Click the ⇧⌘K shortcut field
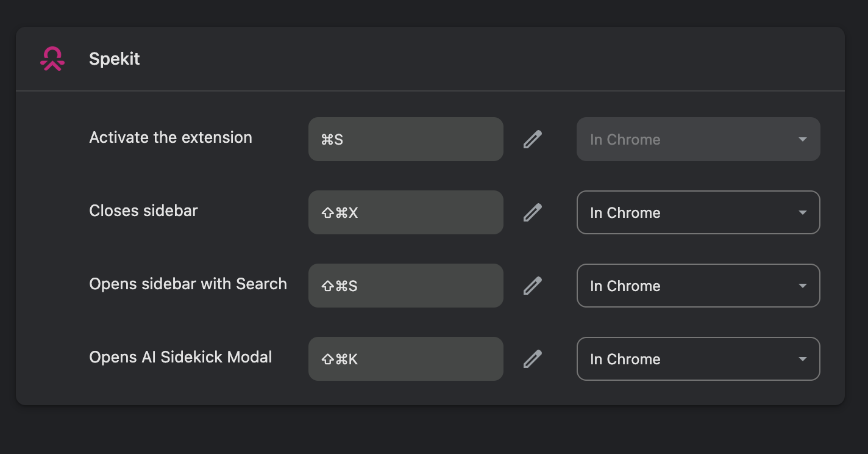The height and width of the screenshot is (454, 868). click(406, 359)
